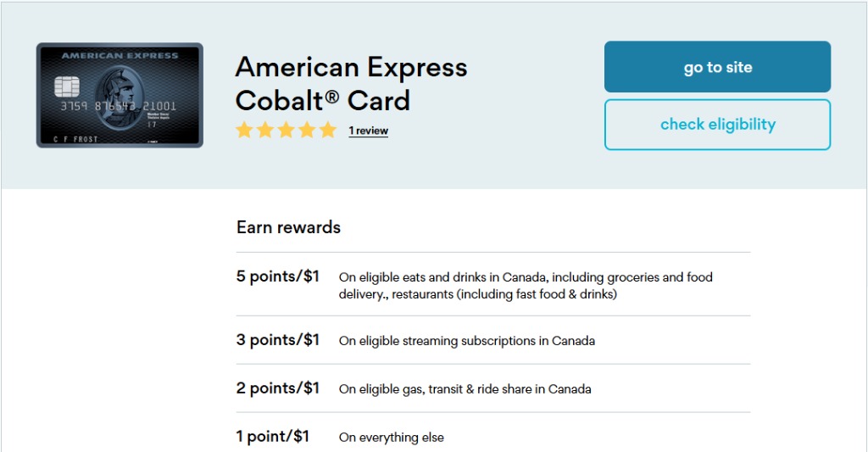The height and width of the screenshot is (452, 868).
Task: Click the 1 point/$1 reward rate
Action: 273,437
